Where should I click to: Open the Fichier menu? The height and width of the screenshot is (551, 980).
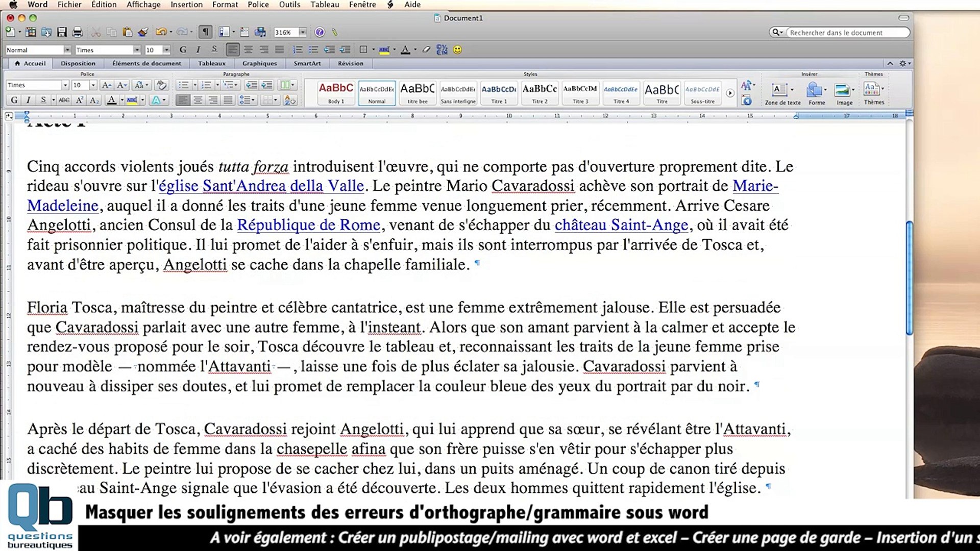(69, 5)
